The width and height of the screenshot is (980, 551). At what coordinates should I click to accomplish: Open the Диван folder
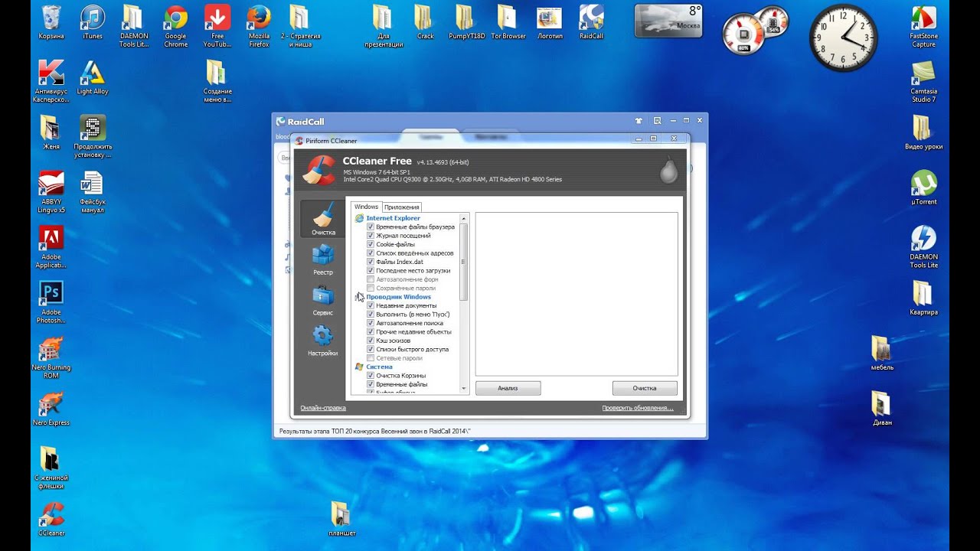(x=882, y=409)
